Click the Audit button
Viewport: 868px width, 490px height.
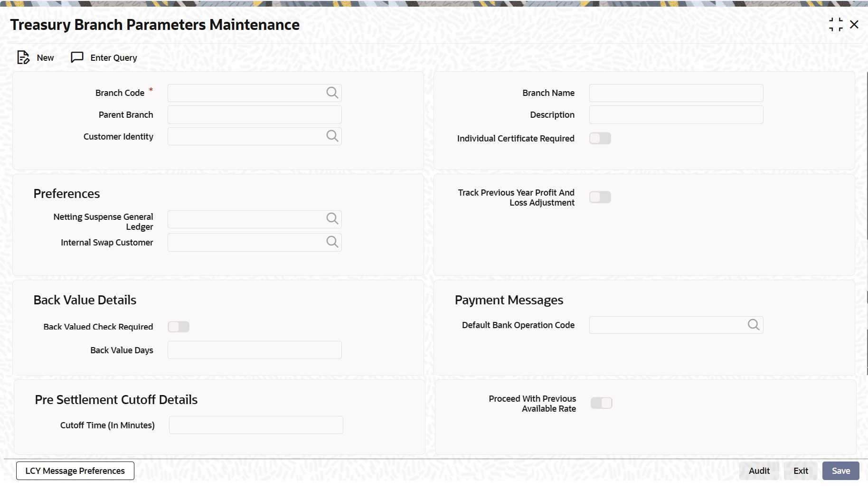point(759,471)
